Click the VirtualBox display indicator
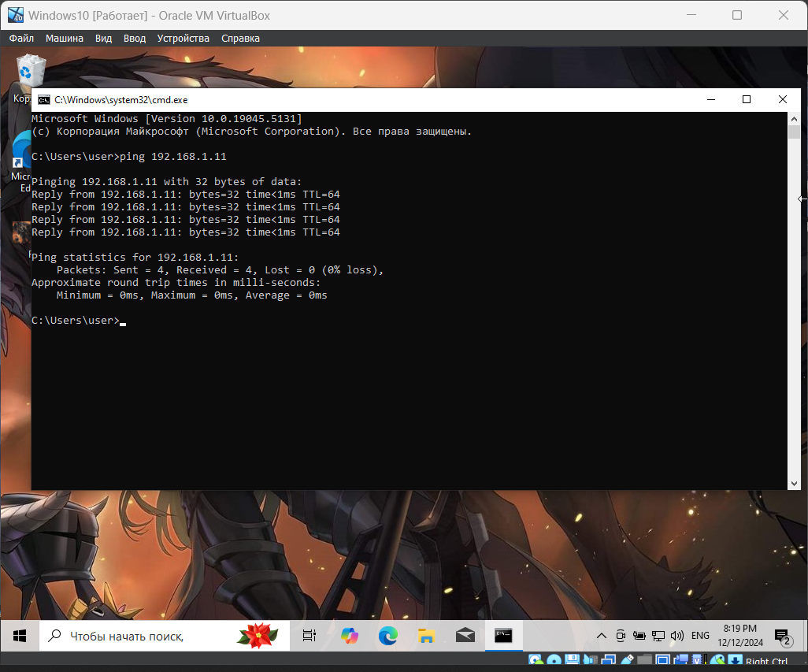808x672 pixels. tap(662, 660)
